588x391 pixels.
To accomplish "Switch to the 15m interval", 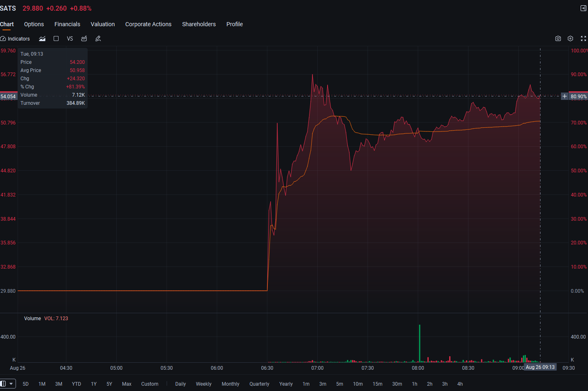I will click(378, 384).
